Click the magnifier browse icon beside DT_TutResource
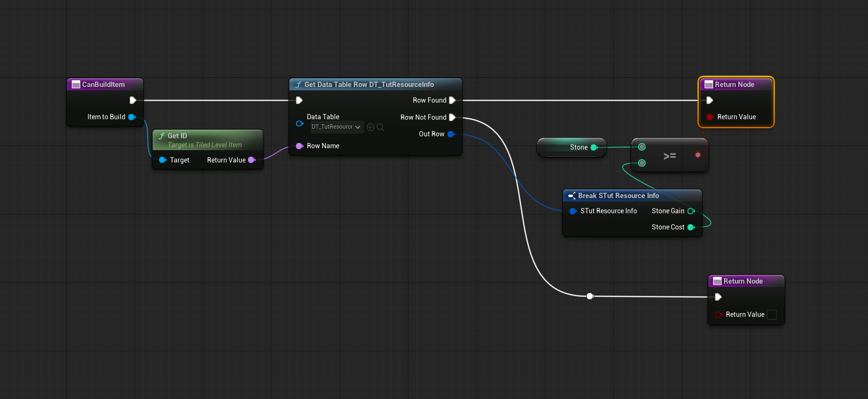Viewport: 868px width, 399px height. [381, 127]
